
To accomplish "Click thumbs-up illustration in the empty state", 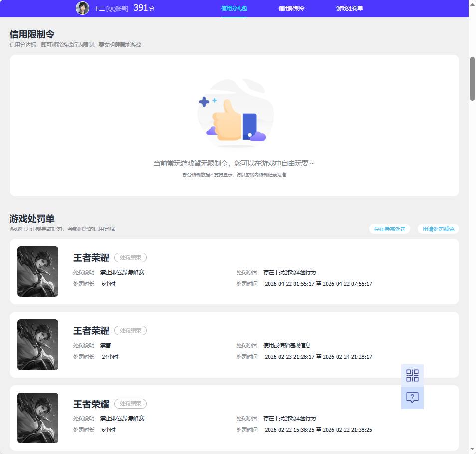I will (235, 114).
